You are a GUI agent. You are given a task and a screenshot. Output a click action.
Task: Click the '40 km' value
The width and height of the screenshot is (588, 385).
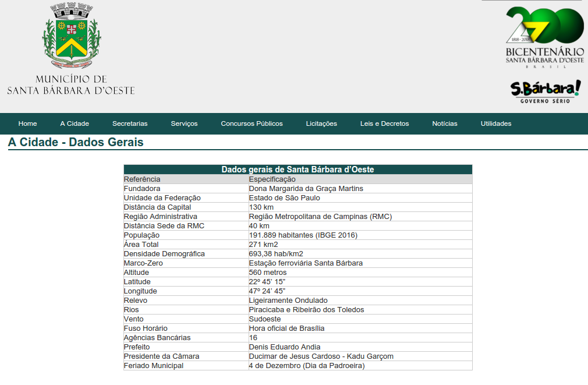pos(259,226)
